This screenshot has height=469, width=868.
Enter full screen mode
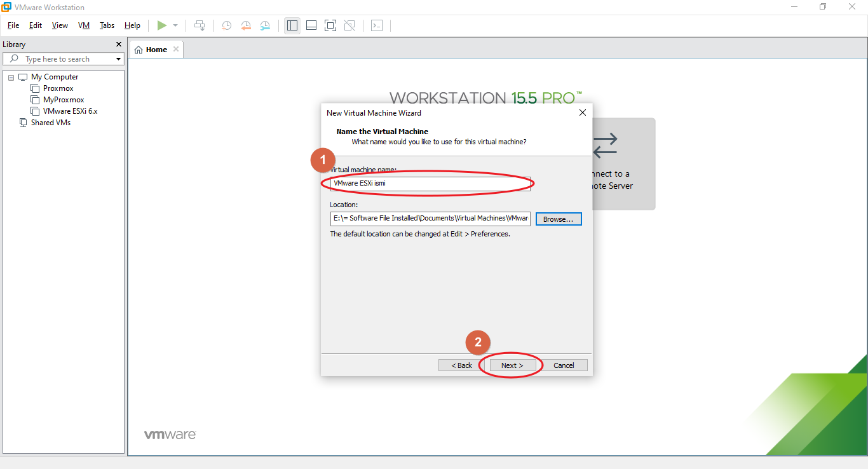[x=330, y=25]
